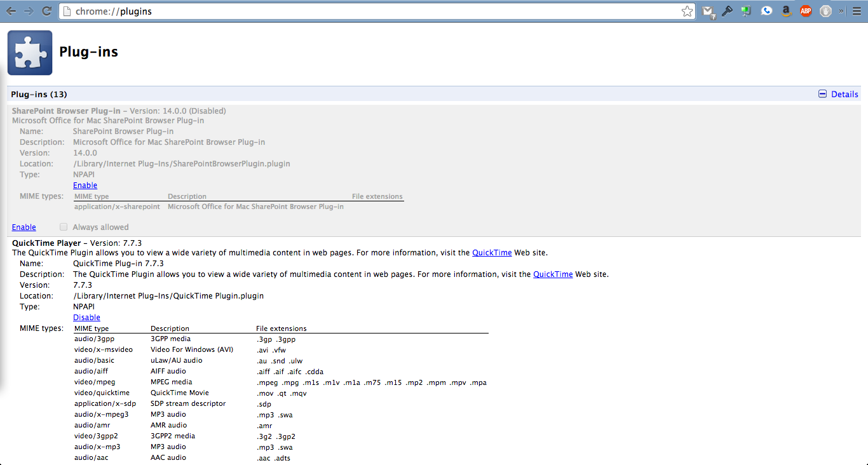Click the AMR audio description
The height and width of the screenshot is (465, 868).
coord(168,426)
